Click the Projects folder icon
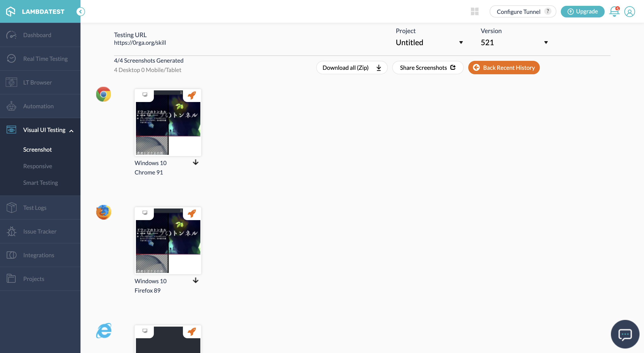The width and height of the screenshot is (644, 353). pyautogui.click(x=11, y=279)
